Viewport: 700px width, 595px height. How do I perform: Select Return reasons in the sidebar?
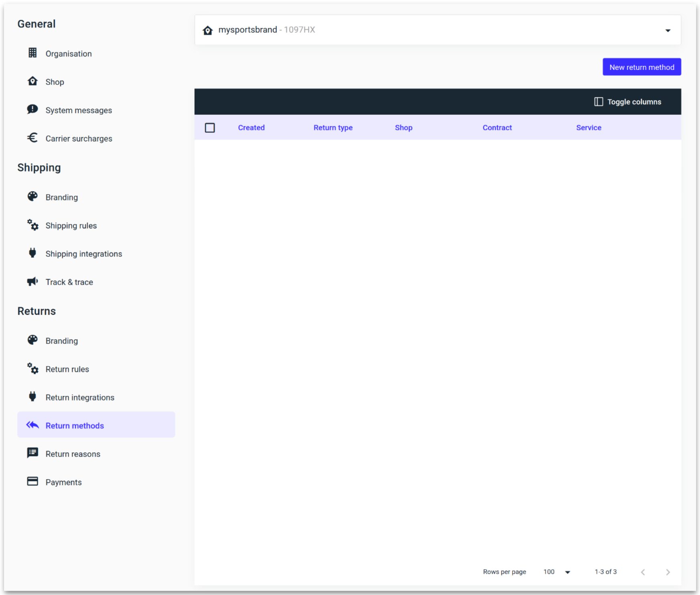coord(73,453)
